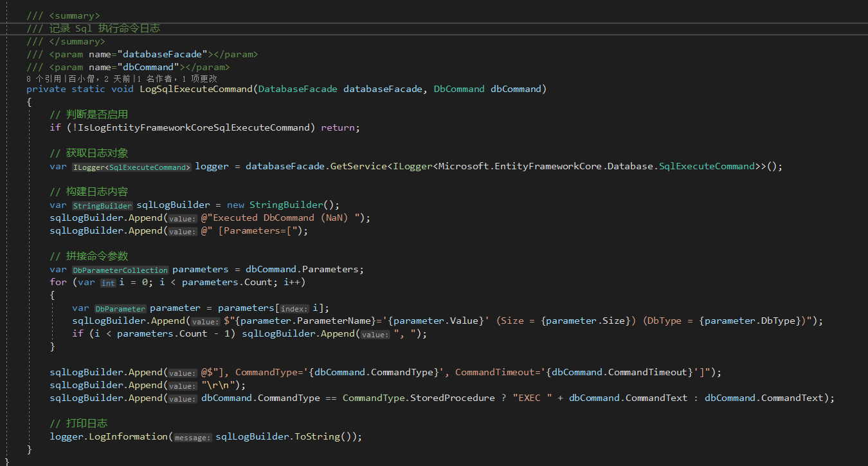Screen dimensions: 868x466
Task: Click the summary comment '记录 Sql 执行命令日志'
Action: 105,28
